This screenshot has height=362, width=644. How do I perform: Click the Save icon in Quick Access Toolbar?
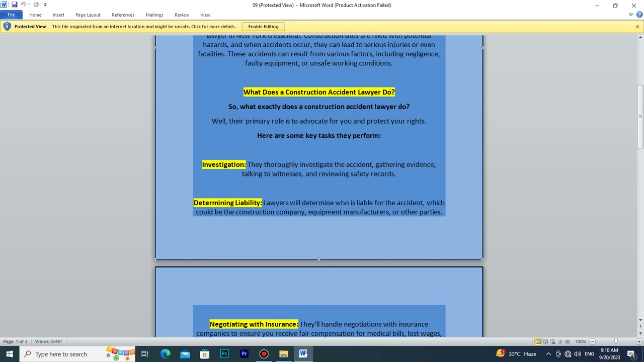tap(14, 5)
